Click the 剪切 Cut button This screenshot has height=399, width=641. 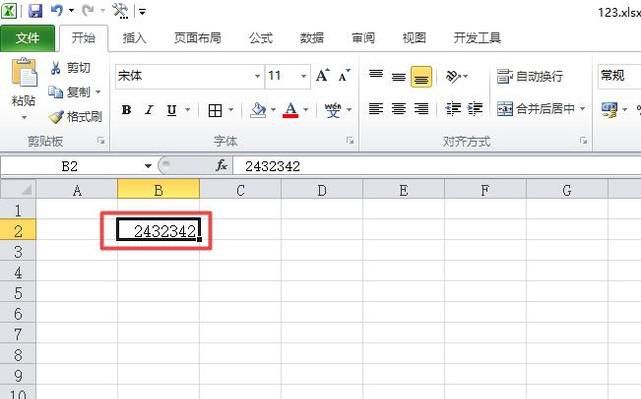(x=70, y=68)
